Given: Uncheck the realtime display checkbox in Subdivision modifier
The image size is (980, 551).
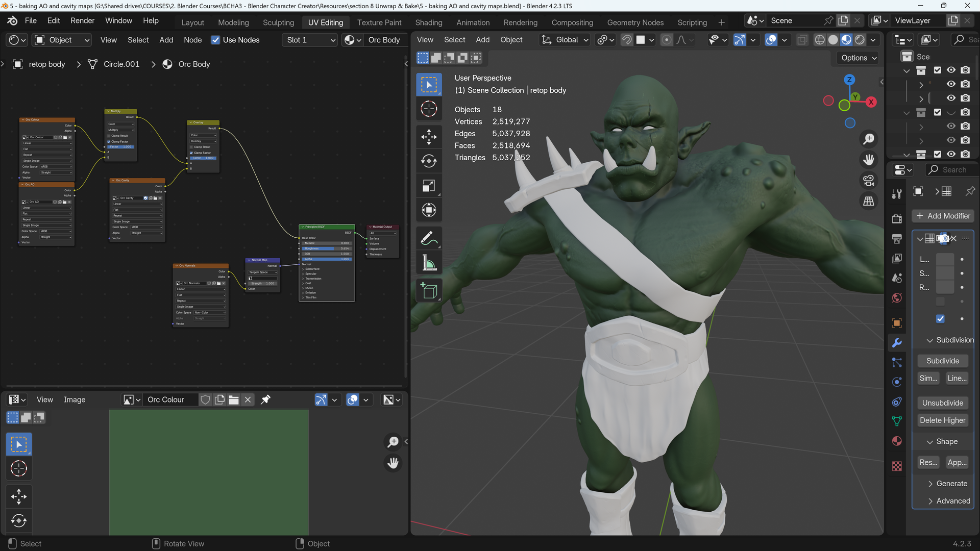Looking at the screenshot, I should coord(940,319).
